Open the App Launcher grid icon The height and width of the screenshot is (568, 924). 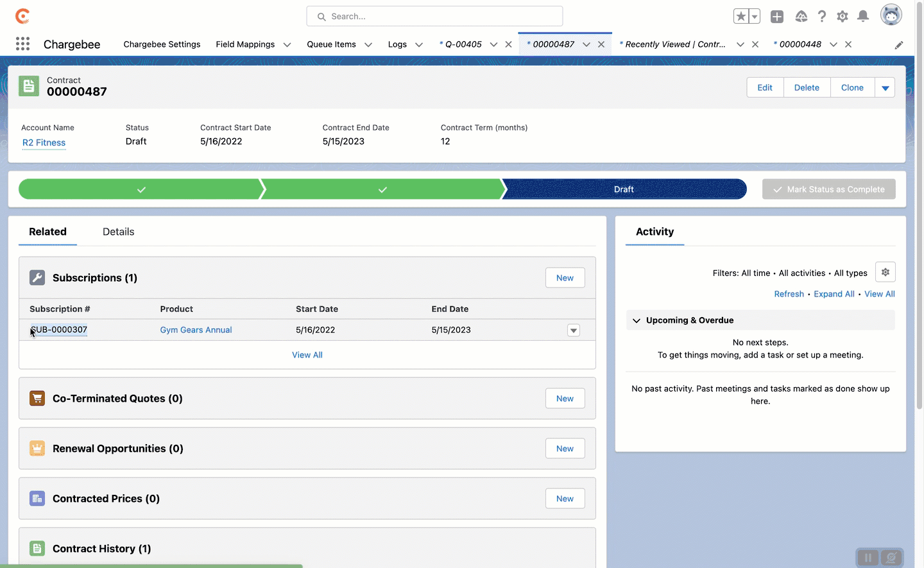22,44
